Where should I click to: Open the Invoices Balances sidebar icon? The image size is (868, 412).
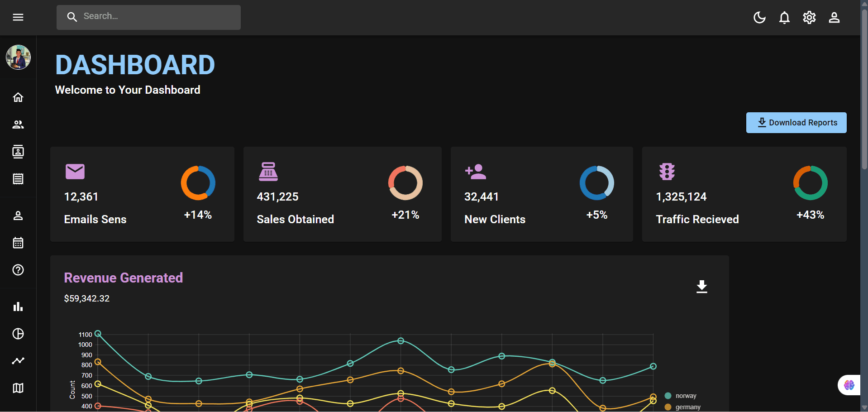tap(18, 179)
